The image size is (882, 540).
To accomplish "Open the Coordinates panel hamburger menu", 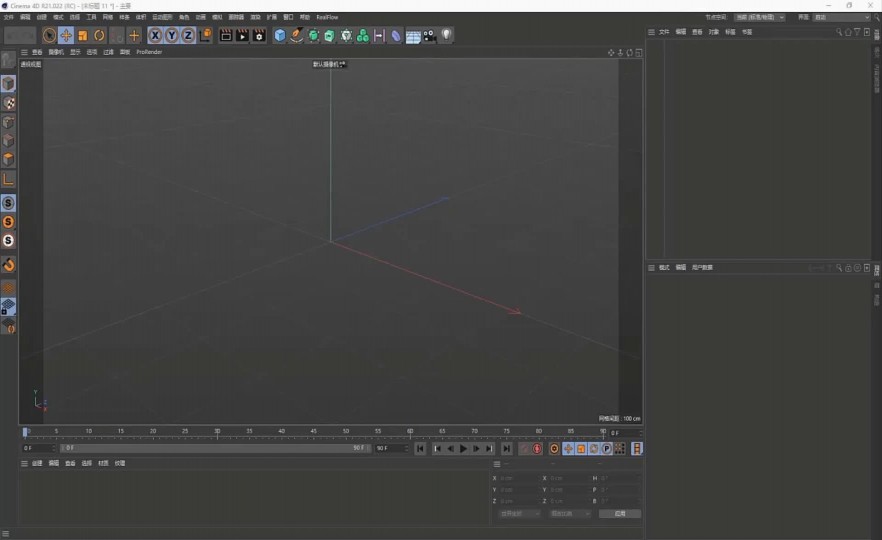I will point(497,464).
